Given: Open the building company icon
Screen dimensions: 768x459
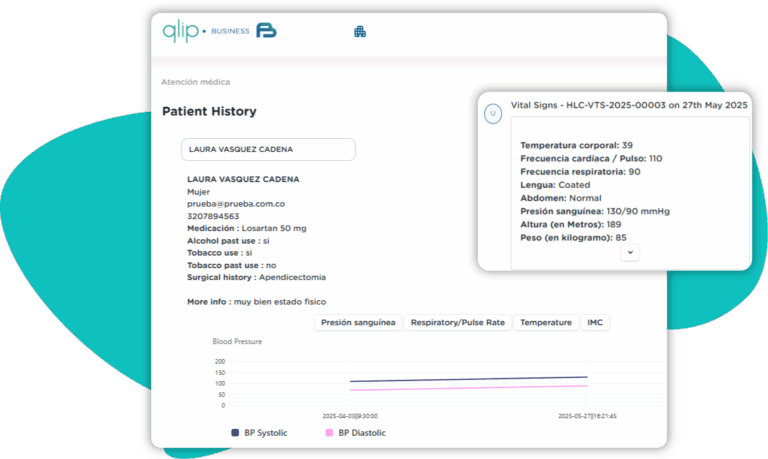Looking at the screenshot, I should 360,32.
